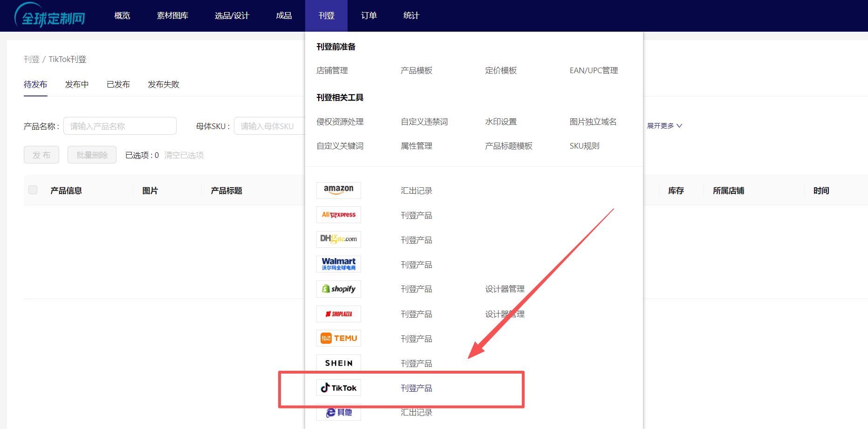Tick the select-all checkbox in table header
Viewport: 868px width, 429px height.
(33, 190)
